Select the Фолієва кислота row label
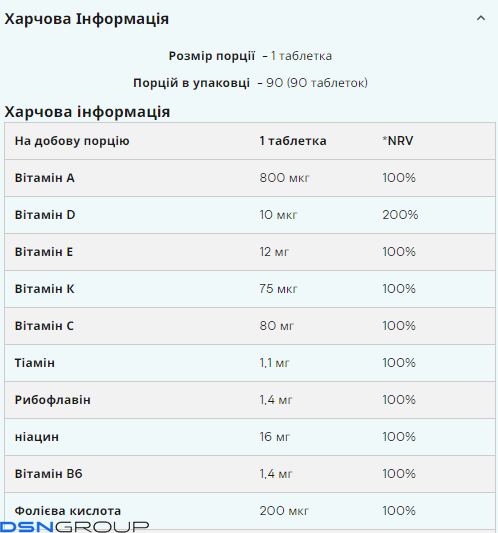Image resolution: width=498 pixels, height=533 pixels. [x=68, y=511]
